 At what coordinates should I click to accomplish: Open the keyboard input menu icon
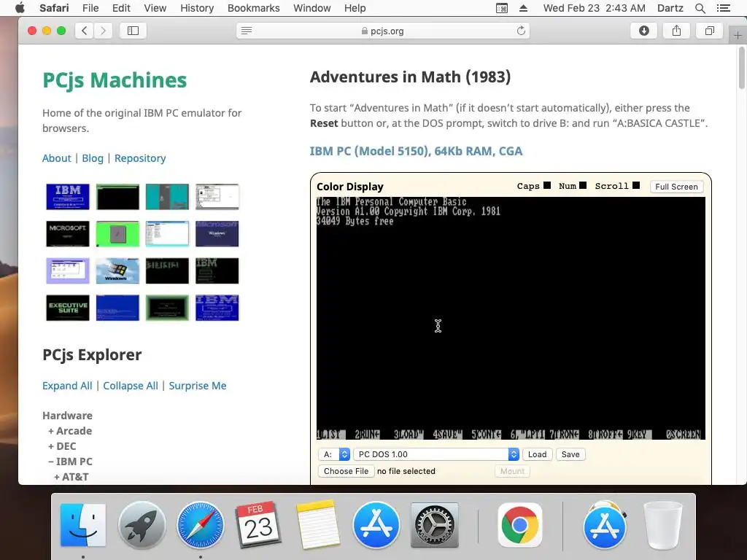[502, 8]
